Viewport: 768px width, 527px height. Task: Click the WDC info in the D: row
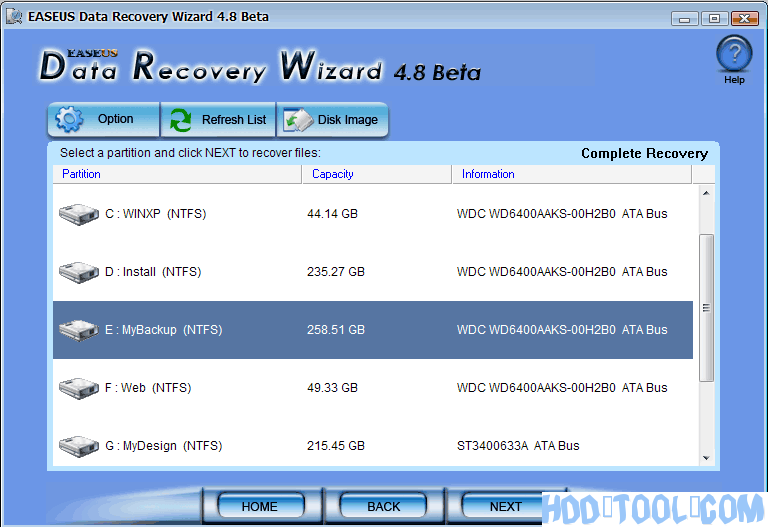pyautogui.click(x=562, y=272)
